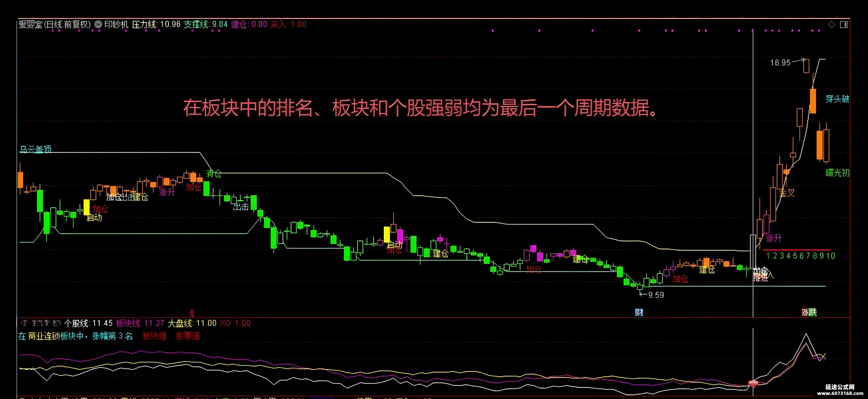Image resolution: width=868 pixels, height=399 pixels.
Task: Click the diamond icon at chart top-right
Action: click(x=832, y=25)
